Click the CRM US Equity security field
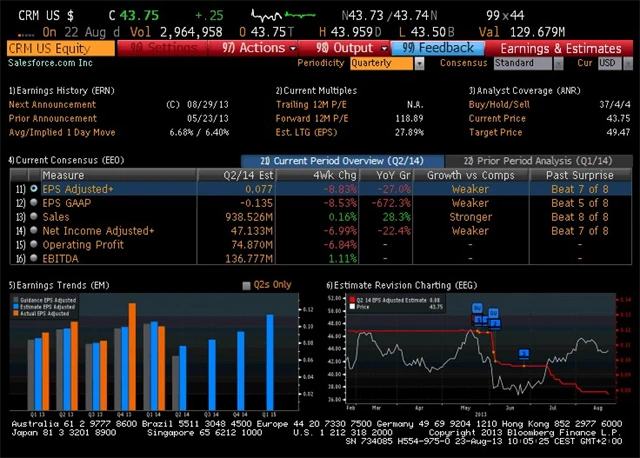The width and height of the screenshot is (640, 458). pyautogui.click(x=59, y=47)
